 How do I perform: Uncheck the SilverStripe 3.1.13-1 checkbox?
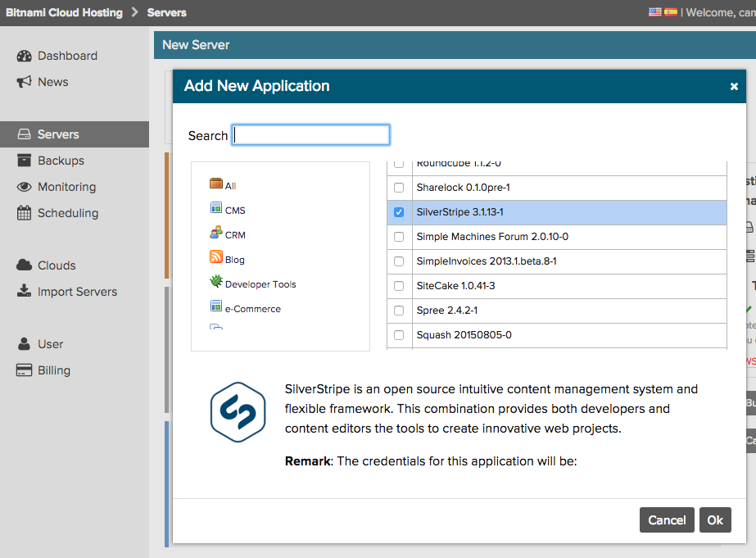coord(399,212)
